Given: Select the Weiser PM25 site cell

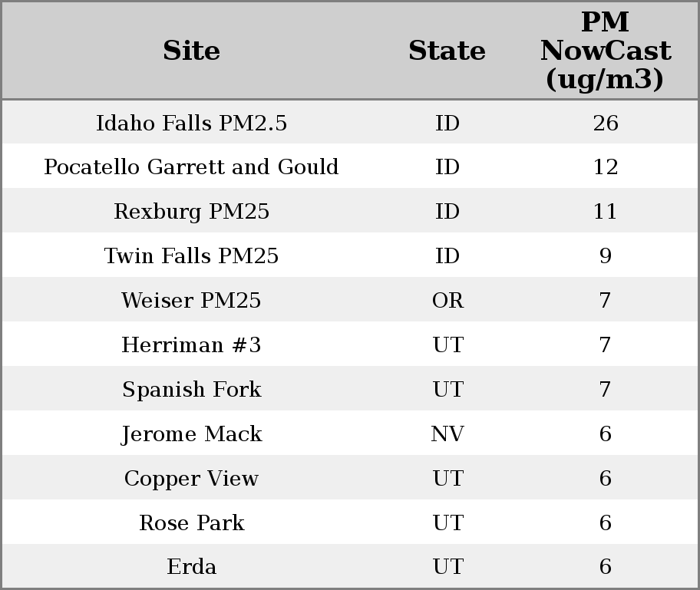Looking at the screenshot, I should click(x=191, y=301).
